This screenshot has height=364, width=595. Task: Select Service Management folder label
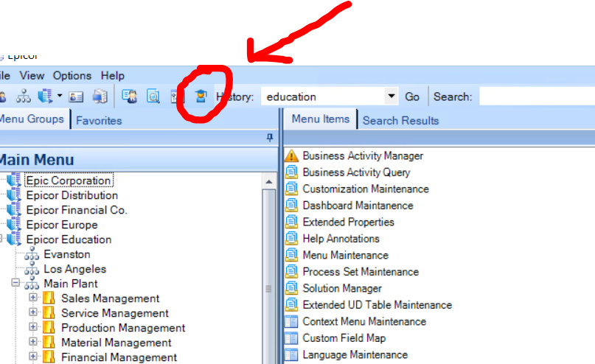[114, 313]
